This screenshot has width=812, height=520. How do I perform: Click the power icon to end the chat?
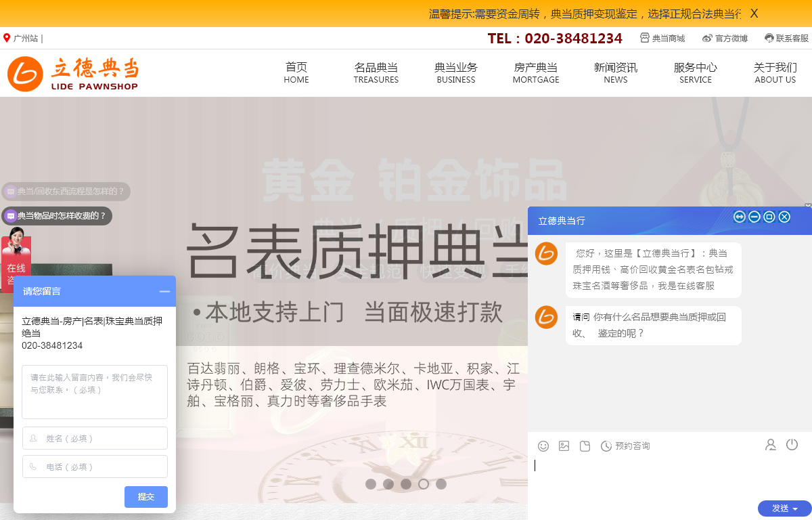pyautogui.click(x=792, y=445)
